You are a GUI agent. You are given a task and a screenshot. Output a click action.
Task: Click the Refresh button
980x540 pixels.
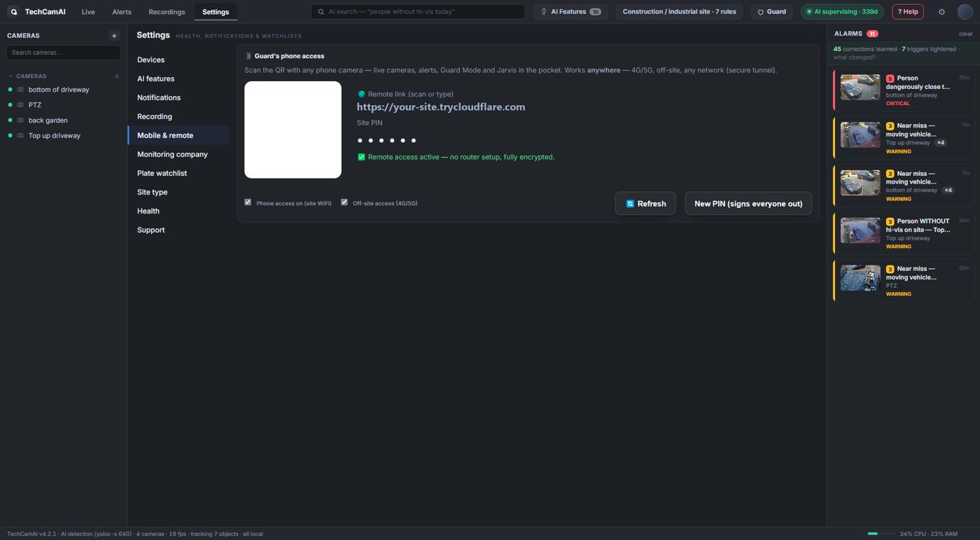click(645, 204)
